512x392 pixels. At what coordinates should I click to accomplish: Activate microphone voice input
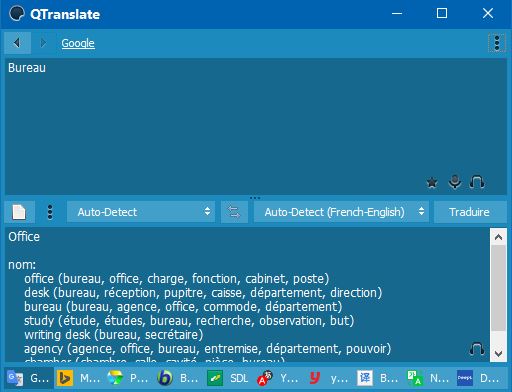[x=455, y=182]
